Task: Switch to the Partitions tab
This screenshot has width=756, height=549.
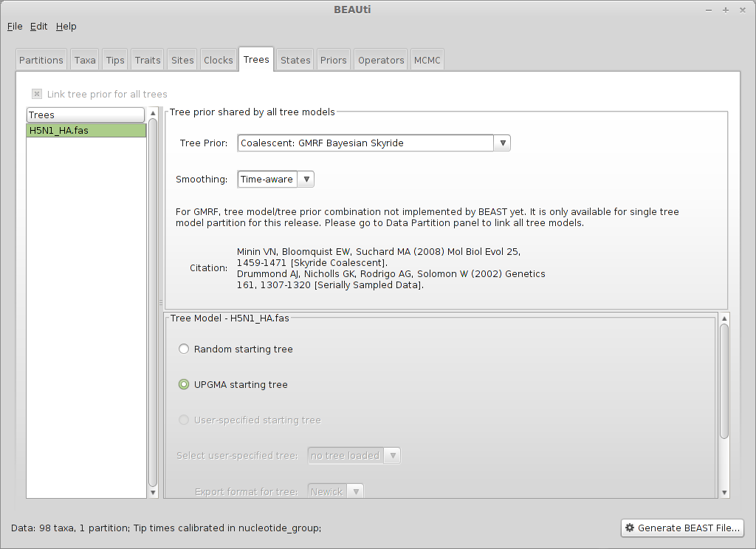Action: click(x=41, y=61)
